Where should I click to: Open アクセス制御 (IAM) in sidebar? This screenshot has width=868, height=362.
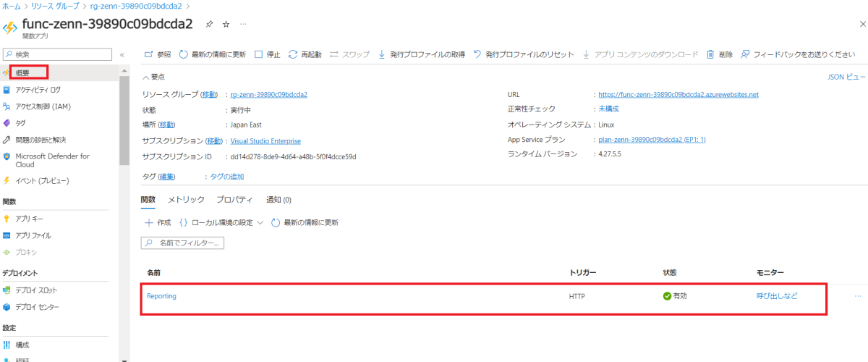coord(43,106)
